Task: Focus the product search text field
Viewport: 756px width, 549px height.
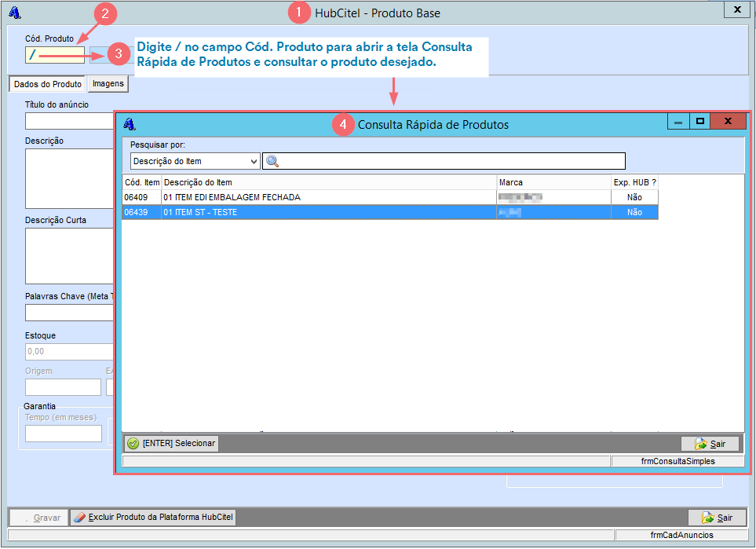Action: (444, 161)
